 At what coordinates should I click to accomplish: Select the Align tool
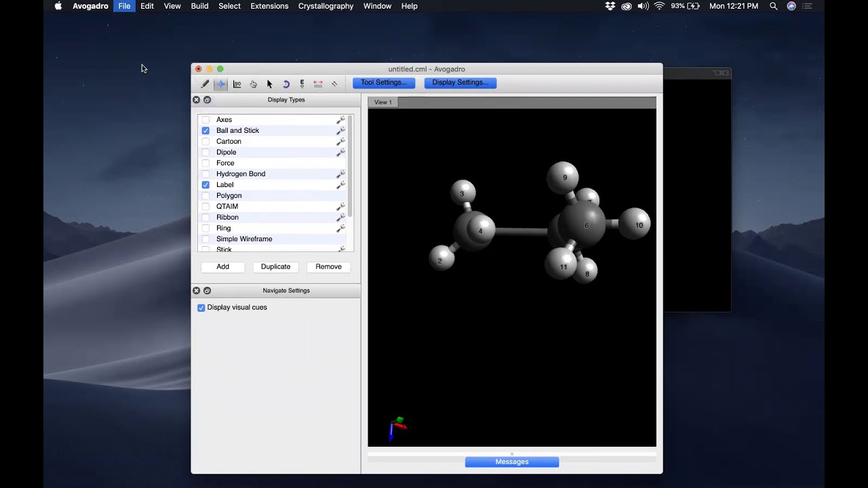(334, 84)
